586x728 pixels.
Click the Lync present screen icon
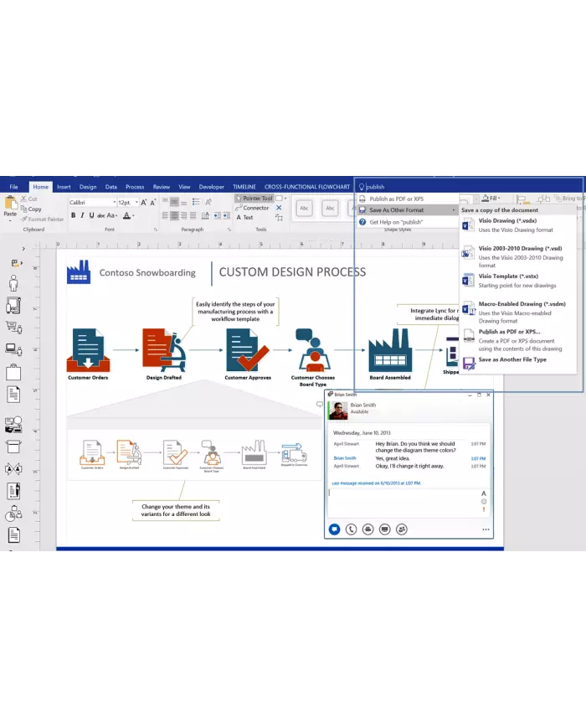point(384,529)
